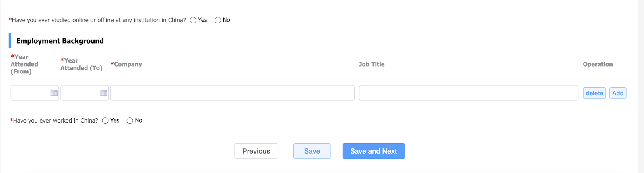
Task: Click the Job Title column header
Action: click(372, 64)
